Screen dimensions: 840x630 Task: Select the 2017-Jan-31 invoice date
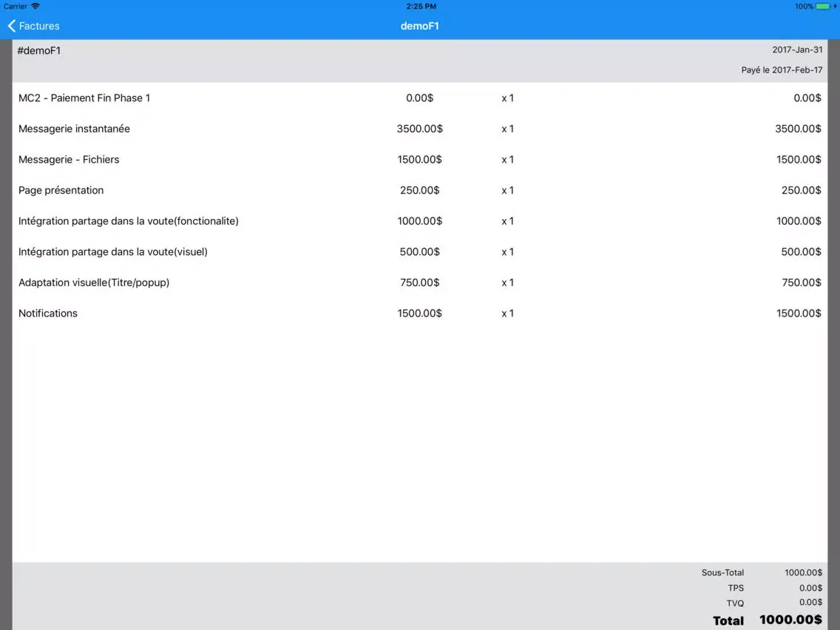tap(797, 50)
